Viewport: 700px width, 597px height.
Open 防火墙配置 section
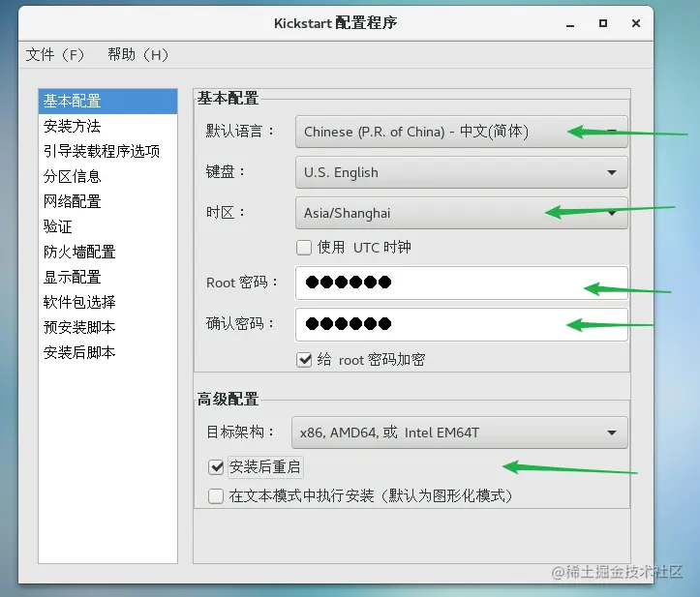click(x=108, y=252)
